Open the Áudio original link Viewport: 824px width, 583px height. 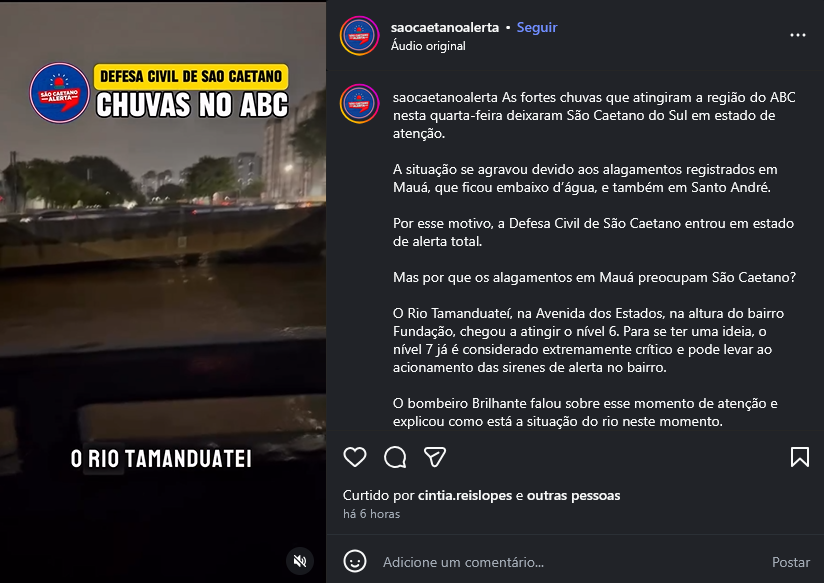click(x=428, y=46)
